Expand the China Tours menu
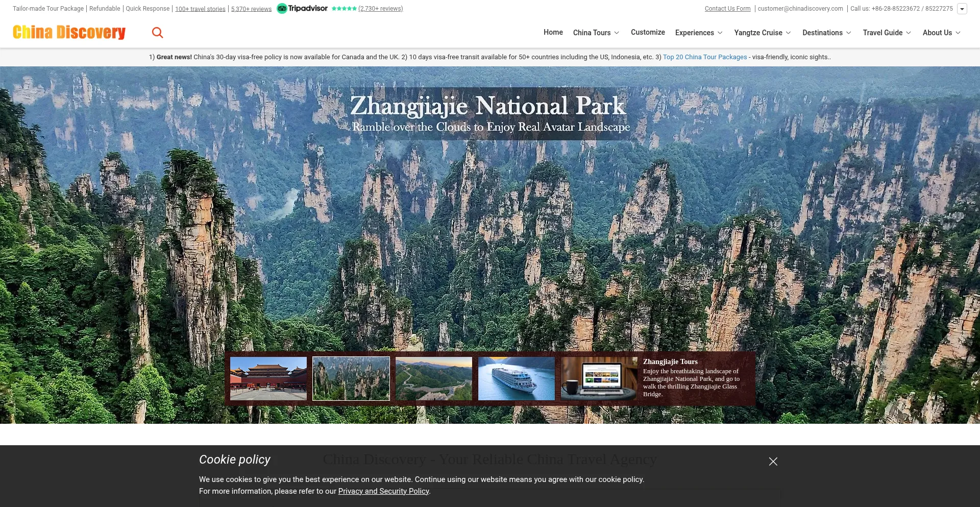Viewport: 980px width, 507px height. click(596, 33)
